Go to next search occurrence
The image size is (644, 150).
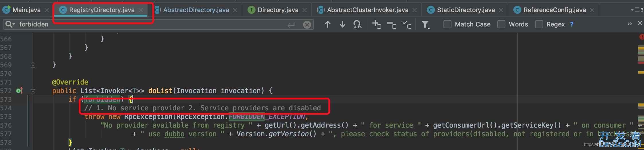342,24
